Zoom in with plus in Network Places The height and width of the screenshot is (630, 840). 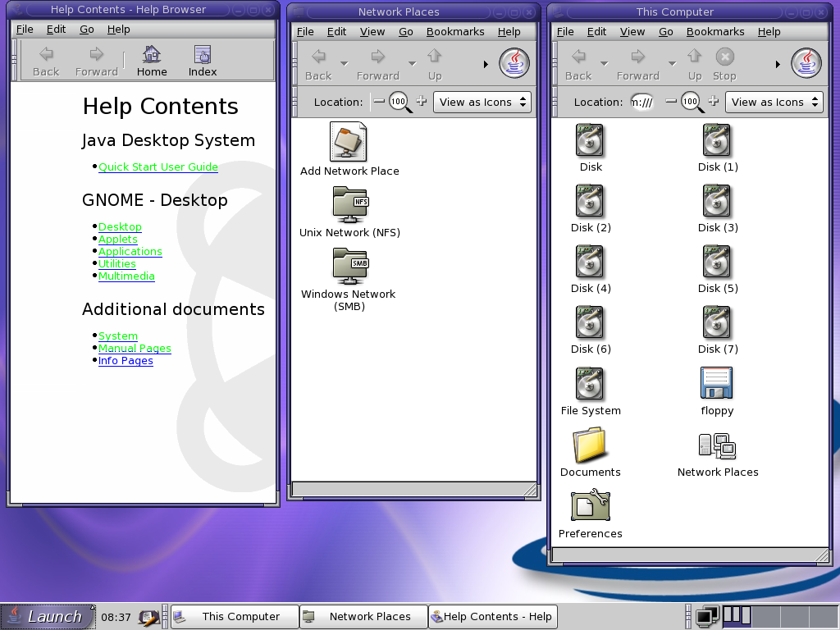click(422, 101)
